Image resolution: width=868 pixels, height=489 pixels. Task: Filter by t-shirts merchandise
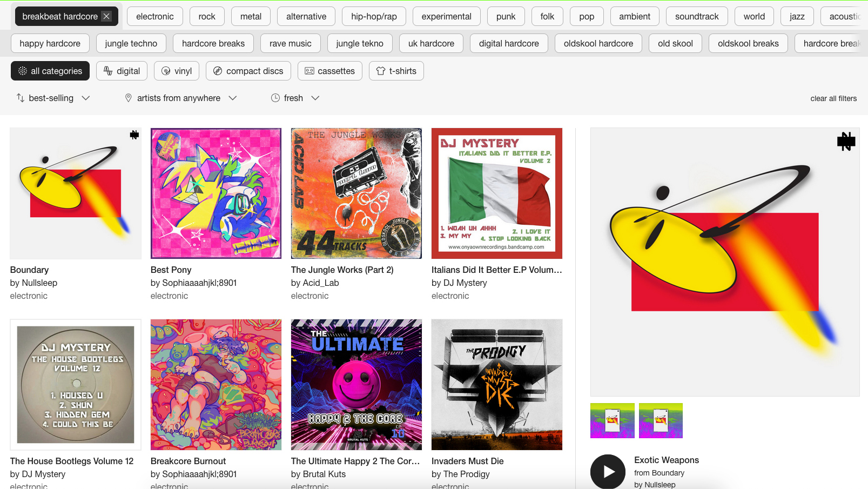point(396,71)
